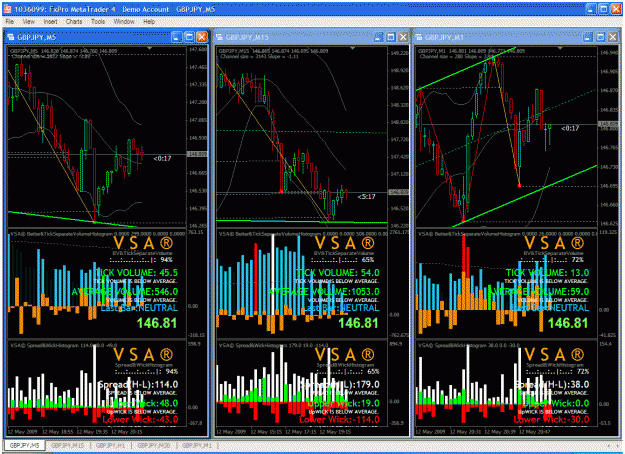Minimize the main MetaTrader window
This screenshot has width=625, height=454.
coord(591,9)
